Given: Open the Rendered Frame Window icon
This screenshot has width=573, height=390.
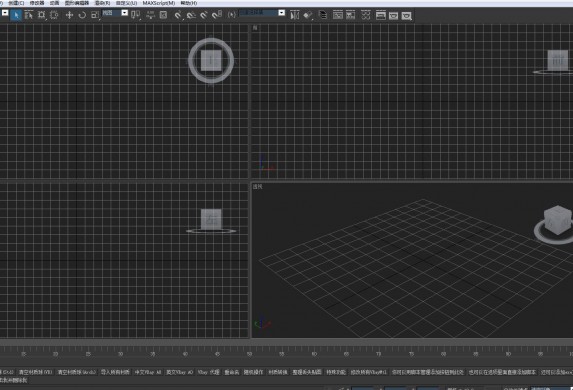Looking at the screenshot, I should pyautogui.click(x=394, y=15).
